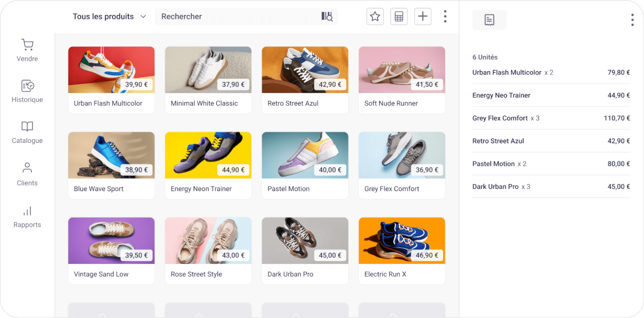Click inside the Rechercher search field
Viewport: 644px width, 318px height.
click(x=237, y=17)
